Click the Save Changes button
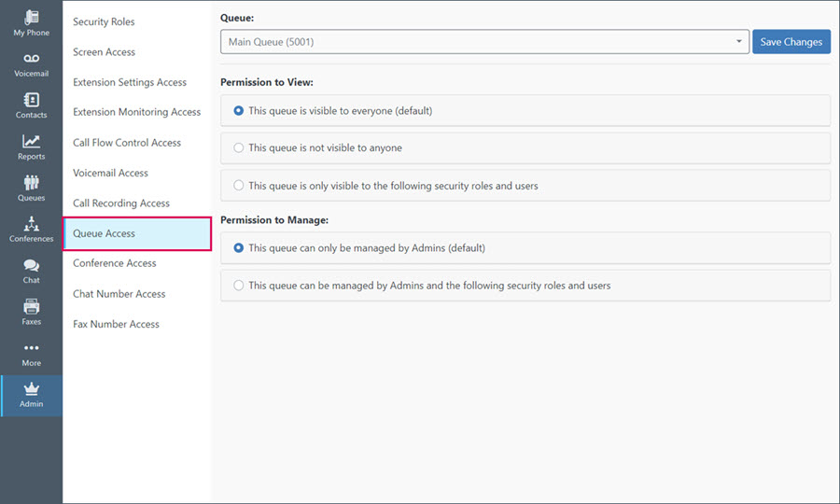 click(x=791, y=42)
